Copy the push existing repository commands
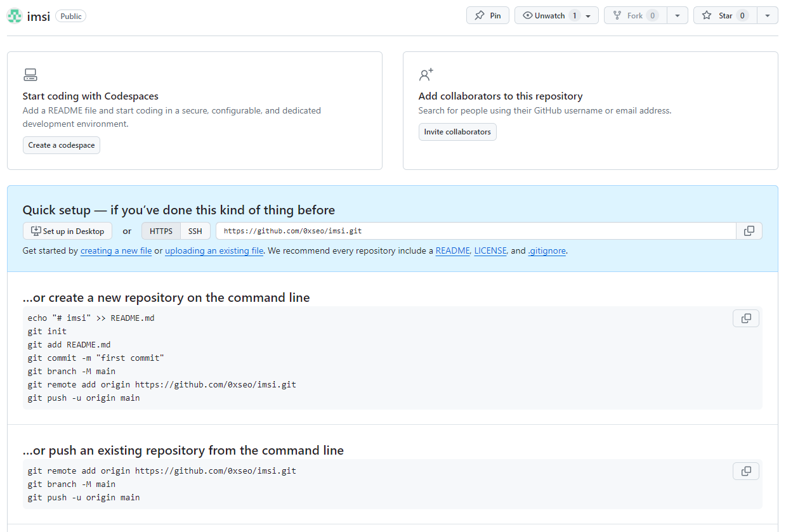This screenshot has height=532, width=786. 746,471
